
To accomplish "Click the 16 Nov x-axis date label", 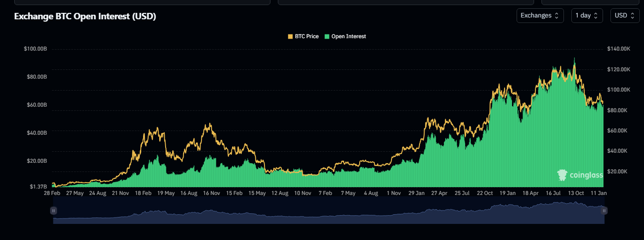I will point(212,194).
